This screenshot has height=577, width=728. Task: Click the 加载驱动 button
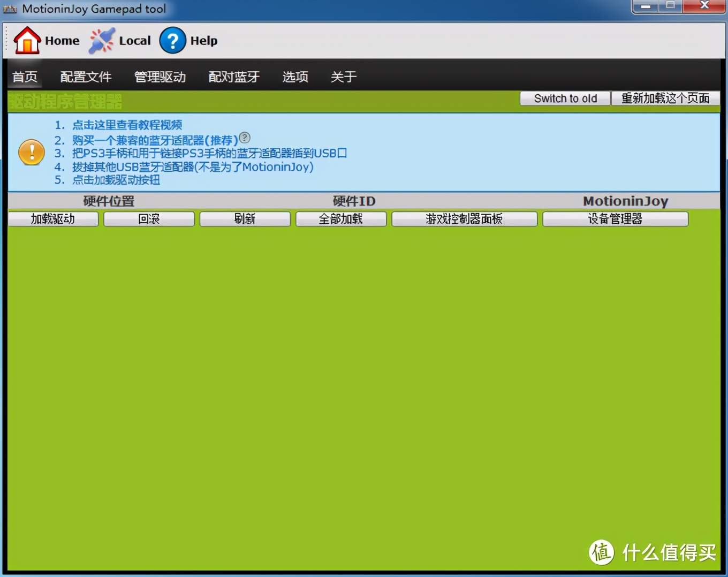tap(53, 219)
